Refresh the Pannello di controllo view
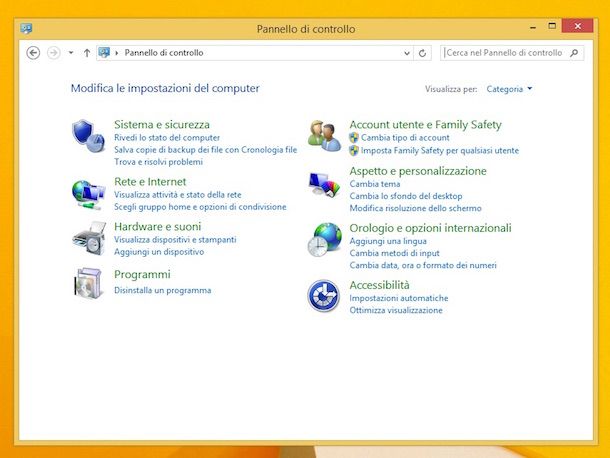 tap(423, 53)
